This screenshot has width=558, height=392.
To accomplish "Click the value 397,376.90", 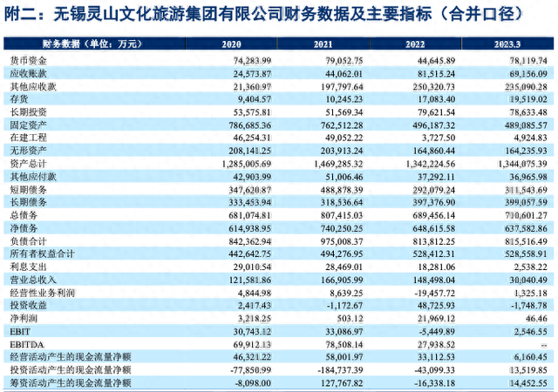I will [434, 202].
